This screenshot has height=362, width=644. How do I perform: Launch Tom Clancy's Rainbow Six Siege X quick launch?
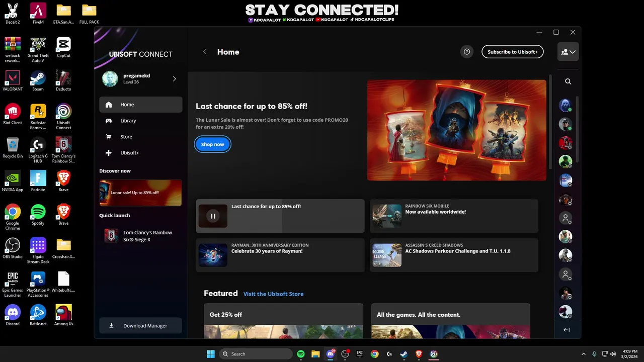click(140, 236)
